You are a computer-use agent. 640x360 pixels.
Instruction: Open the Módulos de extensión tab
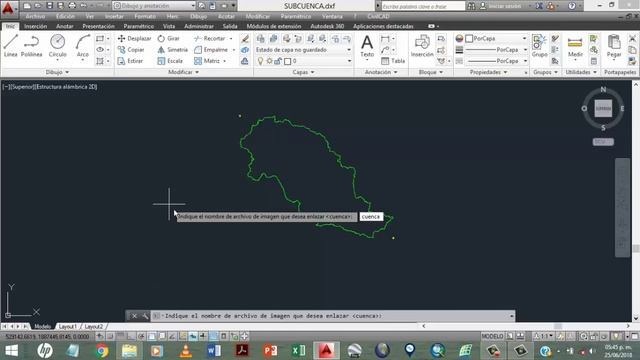274,26
